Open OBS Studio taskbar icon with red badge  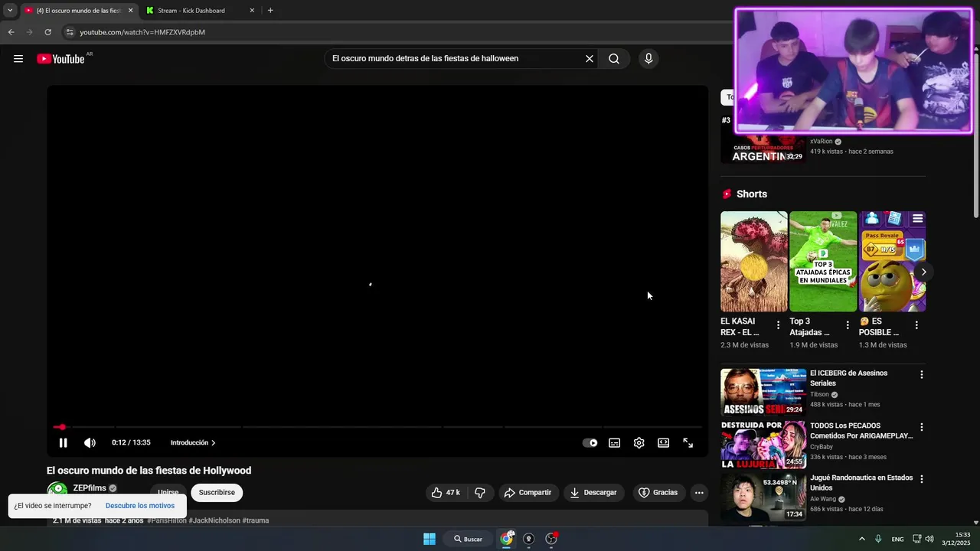coord(551,539)
